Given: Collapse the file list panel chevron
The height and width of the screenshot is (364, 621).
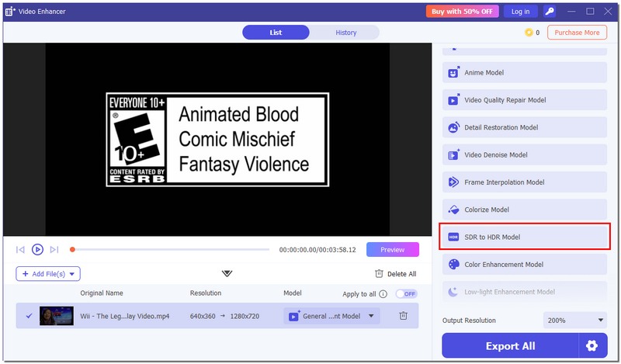Looking at the screenshot, I should [x=227, y=273].
